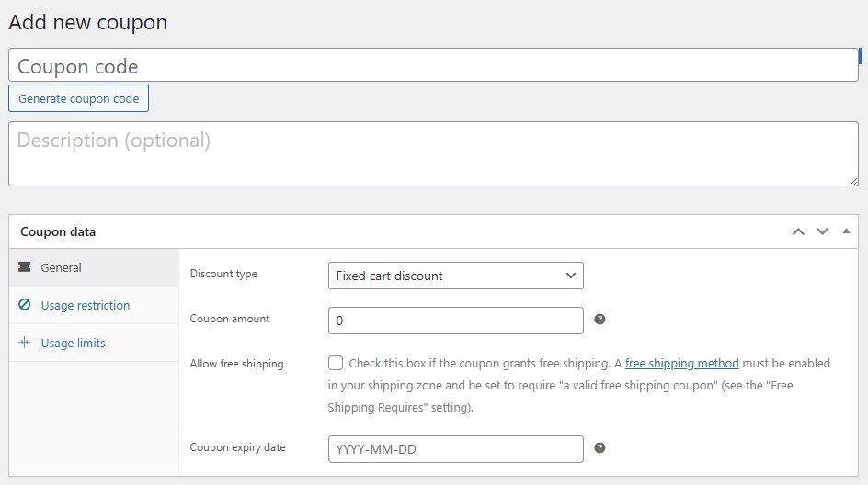Click the help icon beside Coupon expiry date
Viewport: 868px width, 485px height.
click(x=600, y=448)
